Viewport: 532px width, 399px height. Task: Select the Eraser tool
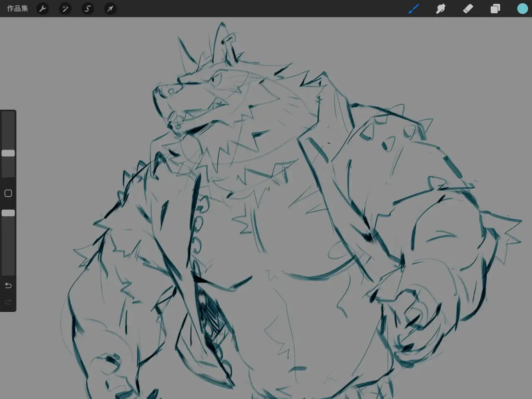468,8
